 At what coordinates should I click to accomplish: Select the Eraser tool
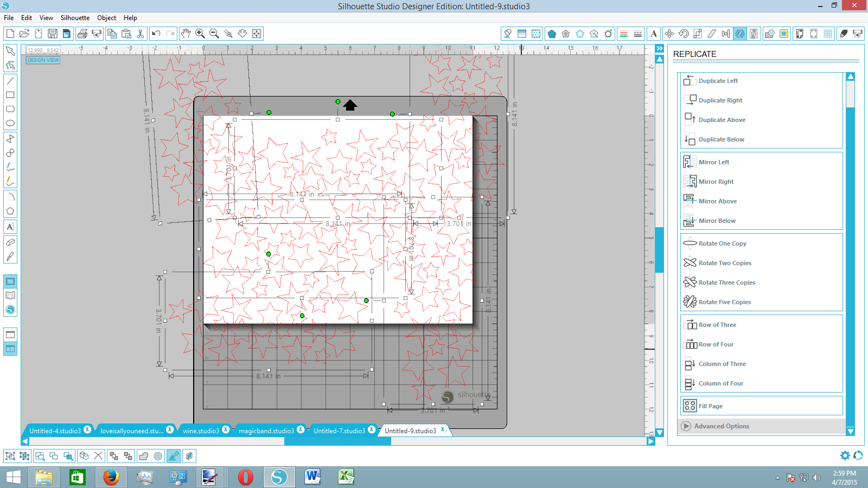(10, 242)
